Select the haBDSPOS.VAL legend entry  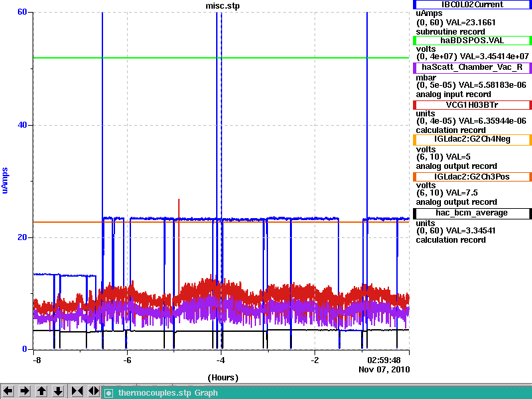pyautogui.click(x=472, y=41)
